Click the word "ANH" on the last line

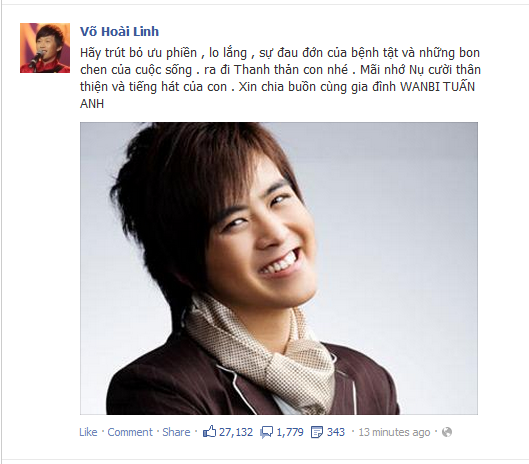pos(92,104)
